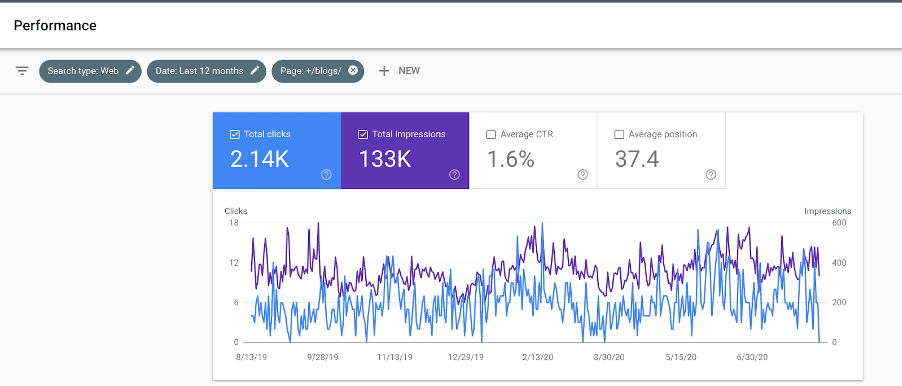The height and width of the screenshot is (386, 902).
Task: Click the 1.6% average CTR value
Action: [x=511, y=159]
